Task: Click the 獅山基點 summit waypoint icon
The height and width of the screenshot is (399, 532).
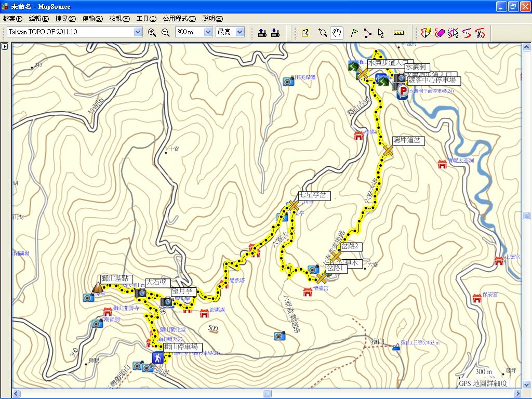Action: tap(98, 288)
